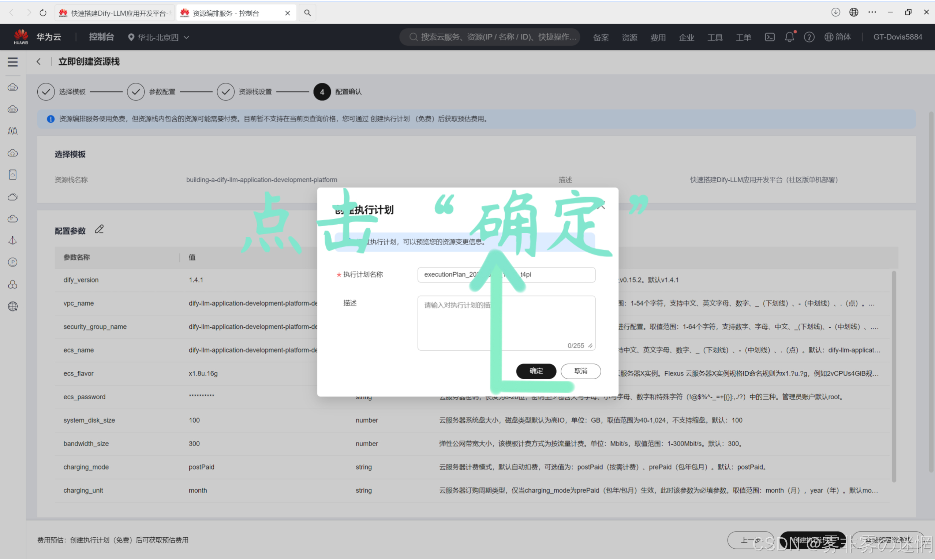The image size is (935, 560).
Task: Open the 工具 menu
Action: 715,37
